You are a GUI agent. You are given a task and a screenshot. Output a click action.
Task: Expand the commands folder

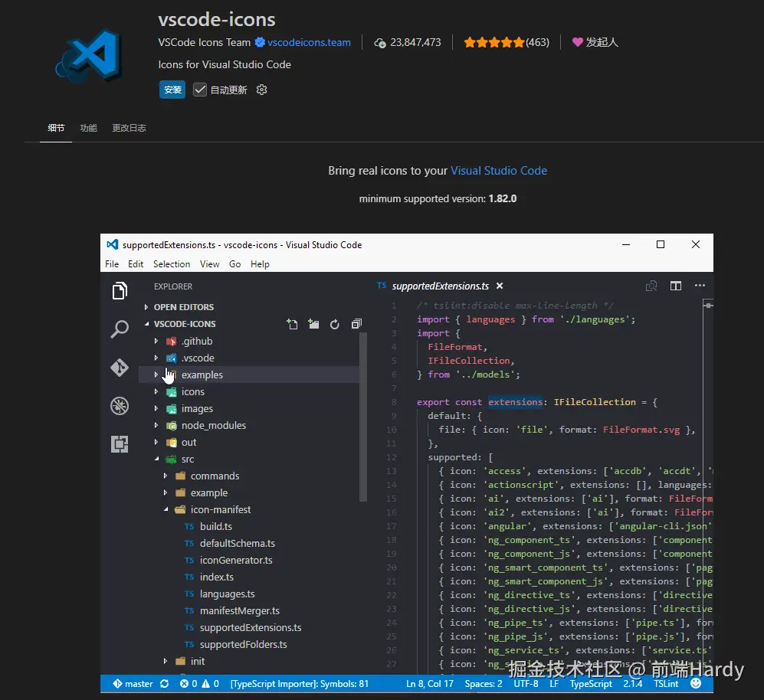point(166,476)
